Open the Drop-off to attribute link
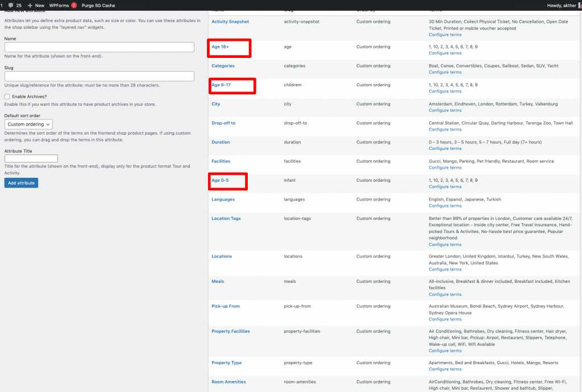 pos(223,123)
